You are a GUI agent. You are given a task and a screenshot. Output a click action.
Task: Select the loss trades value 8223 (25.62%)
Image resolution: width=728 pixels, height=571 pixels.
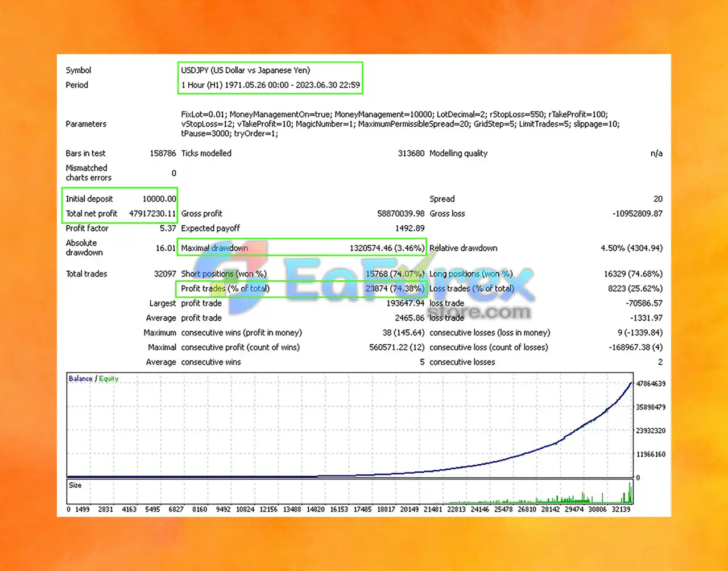(635, 289)
